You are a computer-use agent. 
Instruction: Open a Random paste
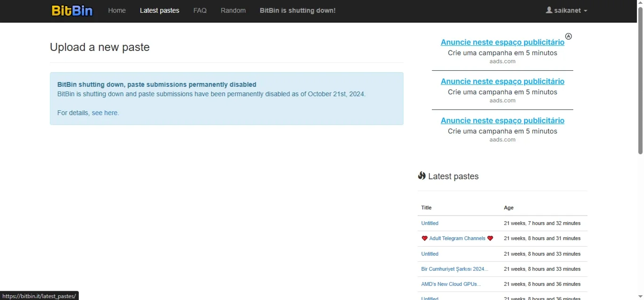[x=233, y=10]
